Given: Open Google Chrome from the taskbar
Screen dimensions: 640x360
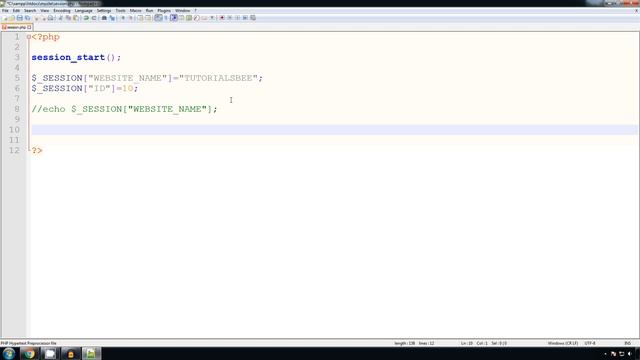Looking at the screenshot, I should 29,353.
